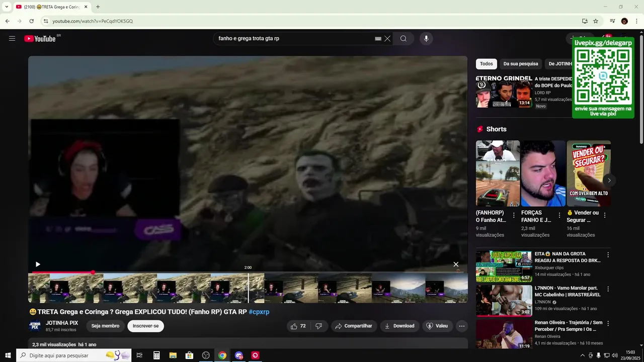Bookmark this page with the star
Image resolution: width=644 pixels, height=362 pixels.
click(596, 21)
